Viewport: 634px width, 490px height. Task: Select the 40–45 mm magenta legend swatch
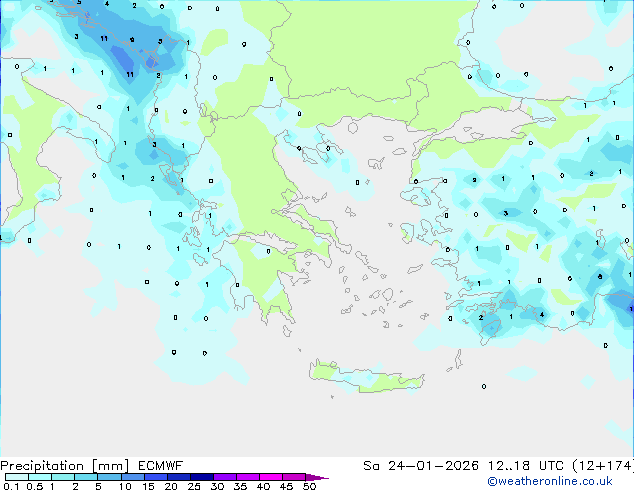[x=271, y=477]
